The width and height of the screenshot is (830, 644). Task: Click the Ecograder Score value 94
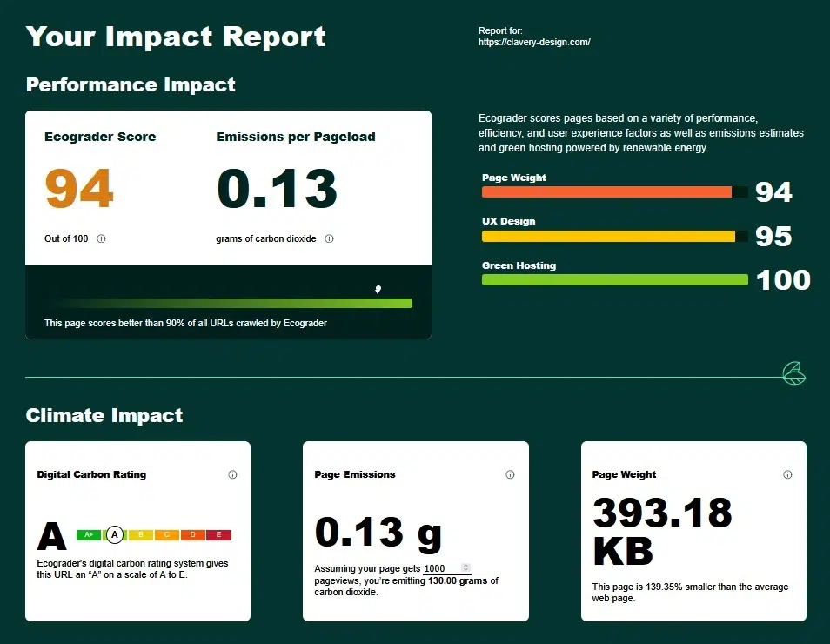click(x=79, y=188)
